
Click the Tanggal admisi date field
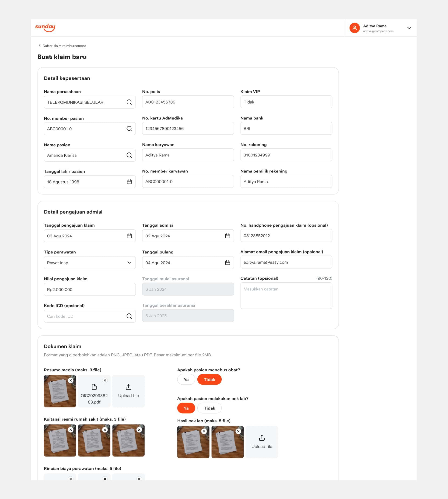point(188,236)
